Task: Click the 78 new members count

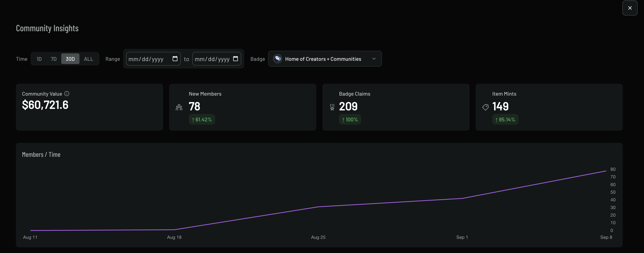Action: click(x=195, y=106)
